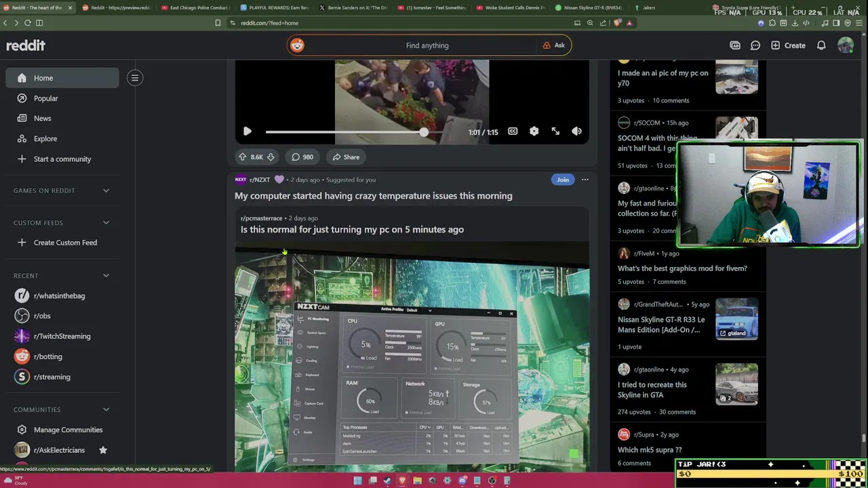868x488 pixels.
Task: Click browser back arrow
Action: tap(5, 23)
